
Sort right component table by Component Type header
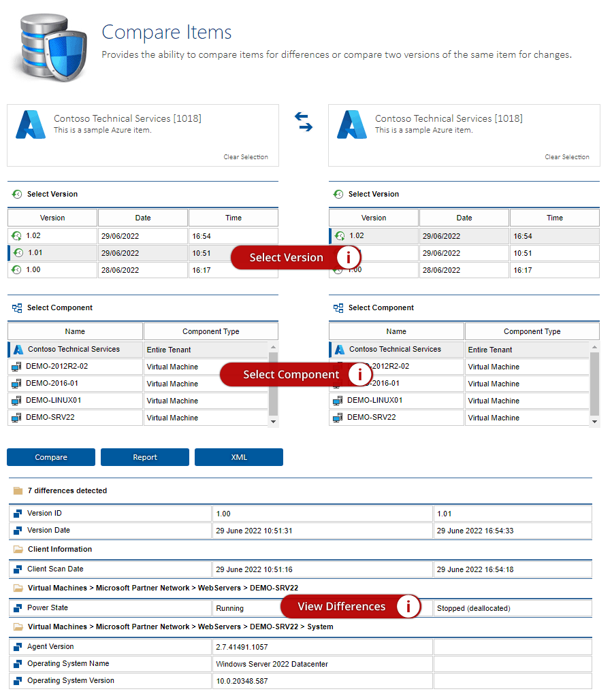tap(532, 332)
